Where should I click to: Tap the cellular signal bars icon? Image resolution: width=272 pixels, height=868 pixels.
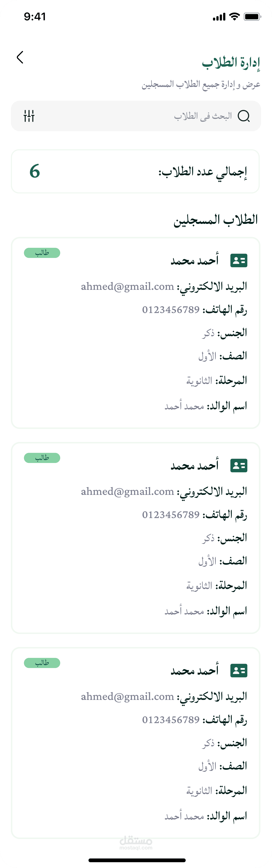click(219, 17)
